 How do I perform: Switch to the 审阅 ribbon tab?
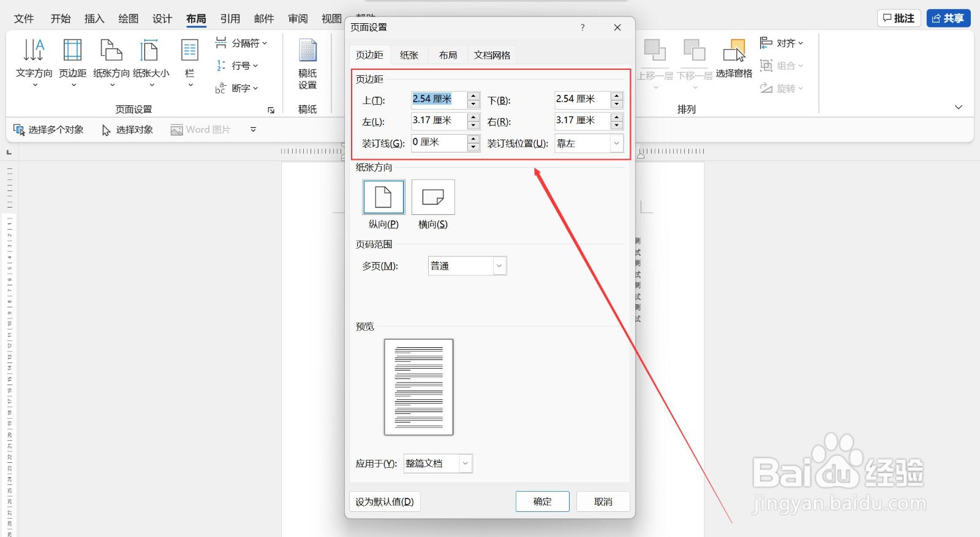click(x=298, y=19)
